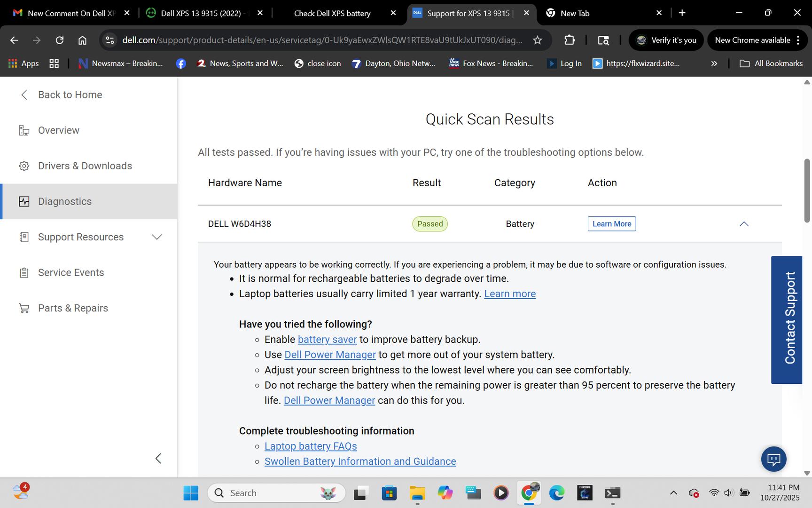Reload the Dell support page
812x508 pixels.
click(60, 40)
